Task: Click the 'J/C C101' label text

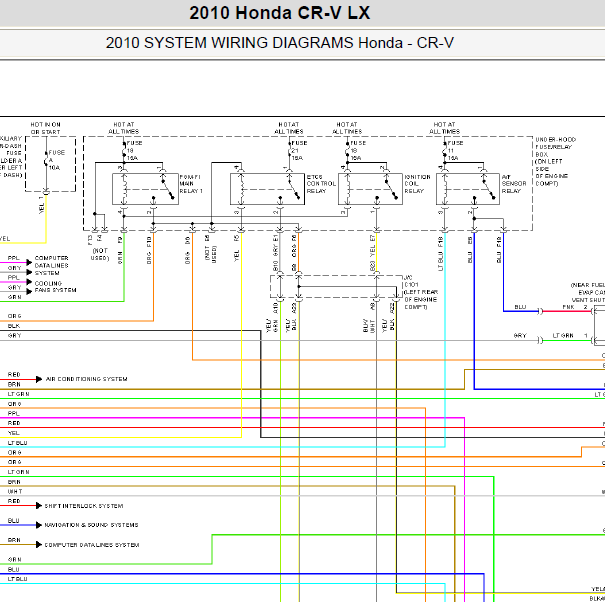Action: (411, 281)
